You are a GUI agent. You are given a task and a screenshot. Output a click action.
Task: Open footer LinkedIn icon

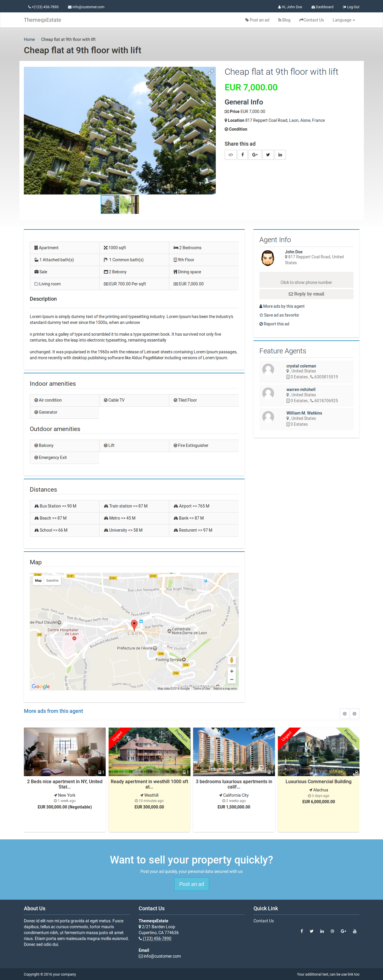click(322, 931)
